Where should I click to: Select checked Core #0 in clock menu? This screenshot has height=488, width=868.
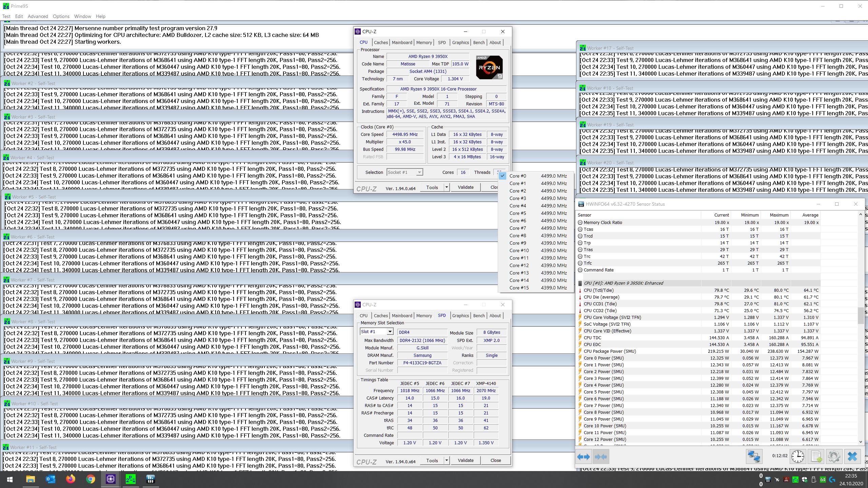[536, 176]
